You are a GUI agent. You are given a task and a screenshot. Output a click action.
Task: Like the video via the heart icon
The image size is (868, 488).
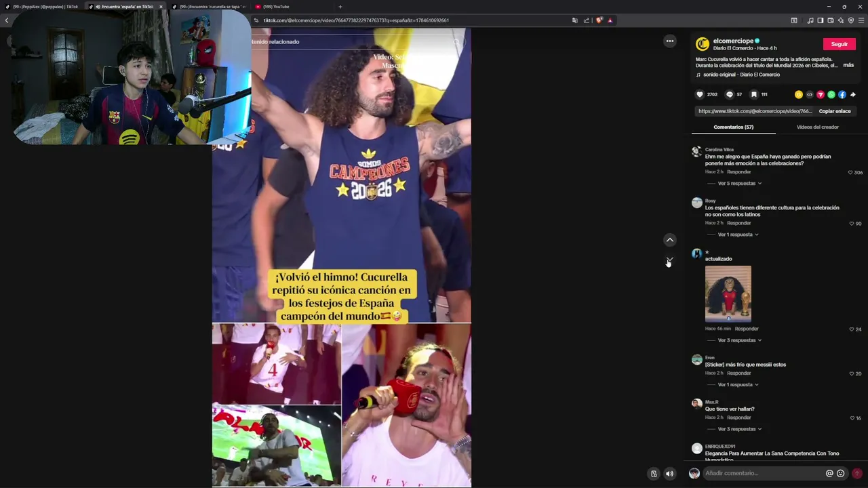[700, 94]
